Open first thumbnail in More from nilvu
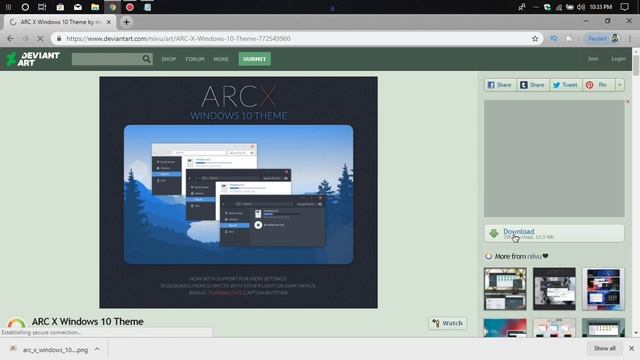Screen dimensions: 640x360 click(x=505, y=289)
